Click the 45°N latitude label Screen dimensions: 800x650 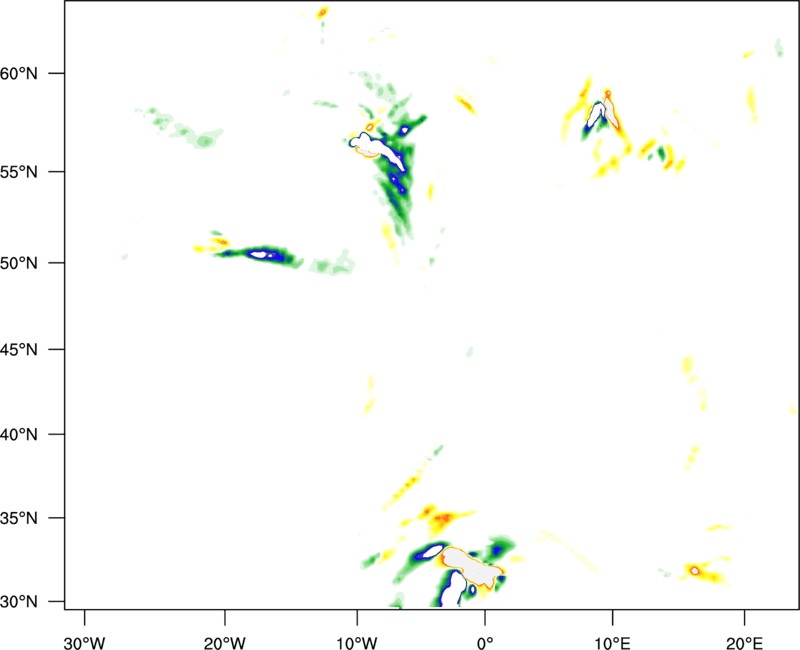tap(19, 350)
